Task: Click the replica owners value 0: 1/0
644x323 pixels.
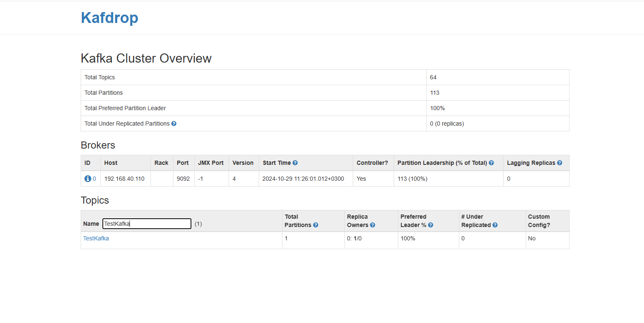Action: point(354,238)
